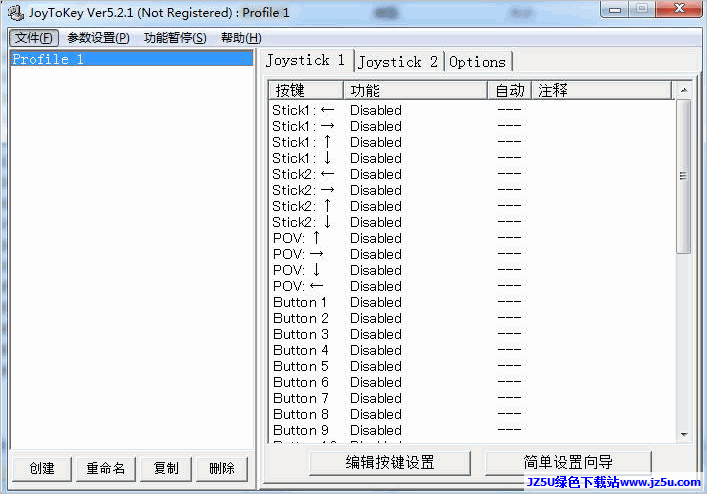
Task: Click the 重命名 button
Action: [106, 469]
